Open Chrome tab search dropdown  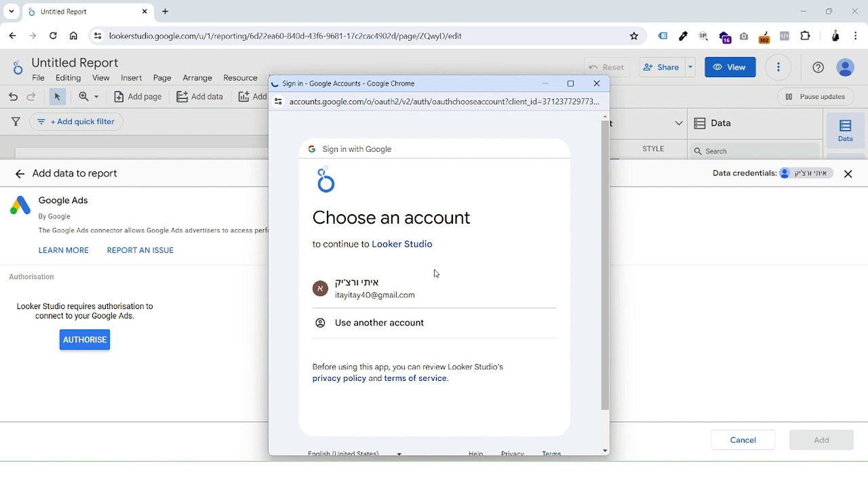click(12, 12)
